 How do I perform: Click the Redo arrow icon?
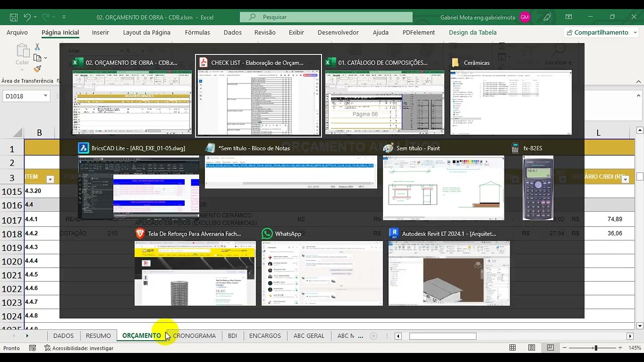(x=46, y=17)
